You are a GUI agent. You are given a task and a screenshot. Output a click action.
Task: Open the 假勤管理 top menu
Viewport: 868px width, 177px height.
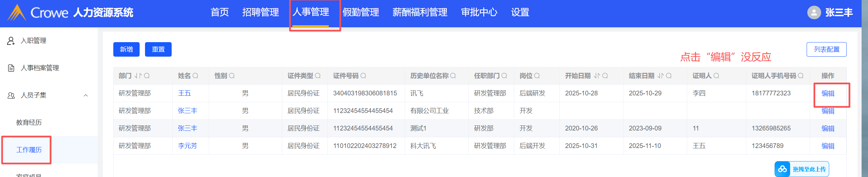click(x=361, y=12)
